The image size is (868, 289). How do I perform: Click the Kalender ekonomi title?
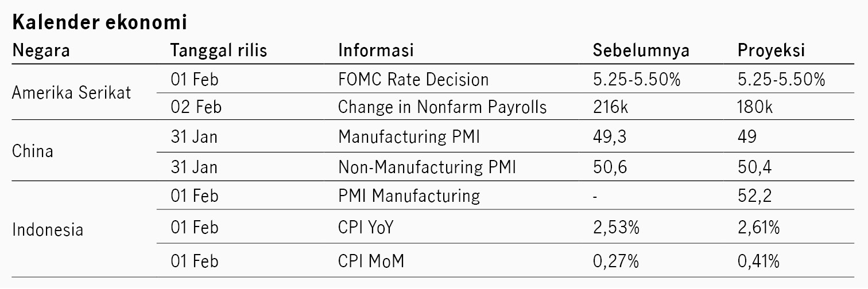click(99, 22)
